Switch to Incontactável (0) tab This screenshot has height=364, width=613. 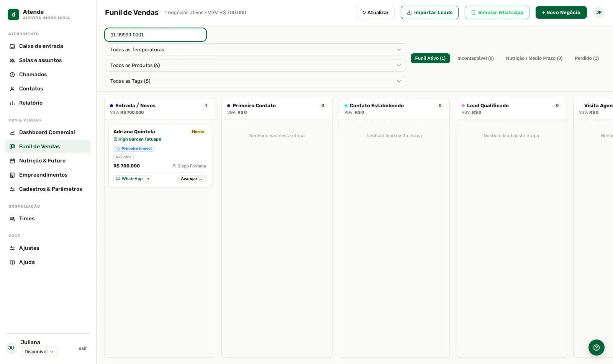[475, 58]
